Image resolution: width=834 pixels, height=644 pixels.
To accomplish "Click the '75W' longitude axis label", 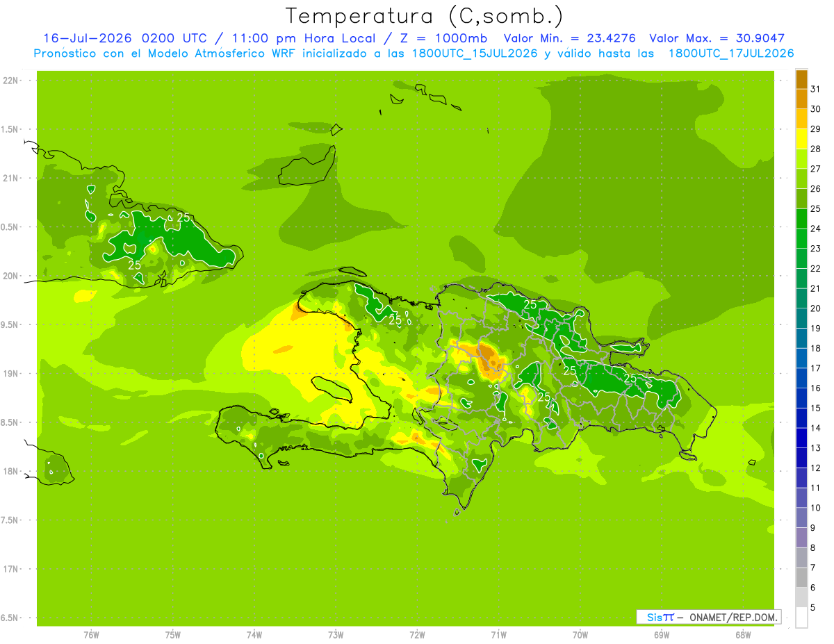I will click(173, 635).
